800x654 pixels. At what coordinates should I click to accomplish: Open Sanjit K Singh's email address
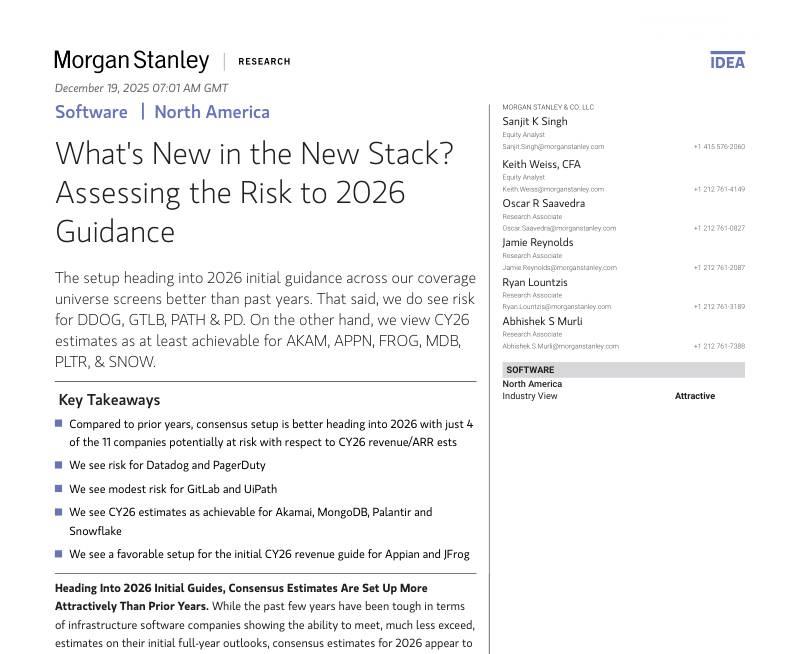[x=553, y=147]
